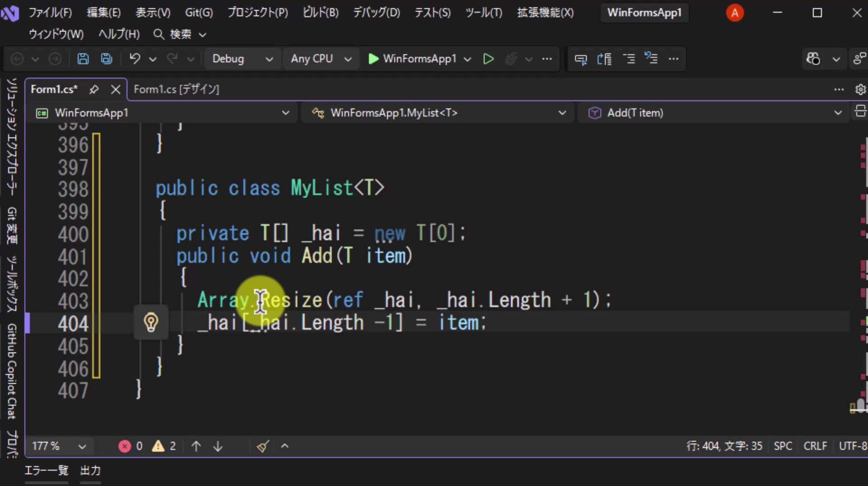Image resolution: width=868 pixels, height=486 pixels.
Task: Click the CRLF line ending indicator
Action: click(x=815, y=446)
